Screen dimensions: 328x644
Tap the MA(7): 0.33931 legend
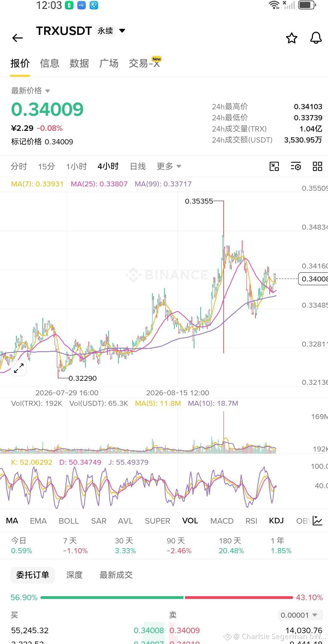37,184
